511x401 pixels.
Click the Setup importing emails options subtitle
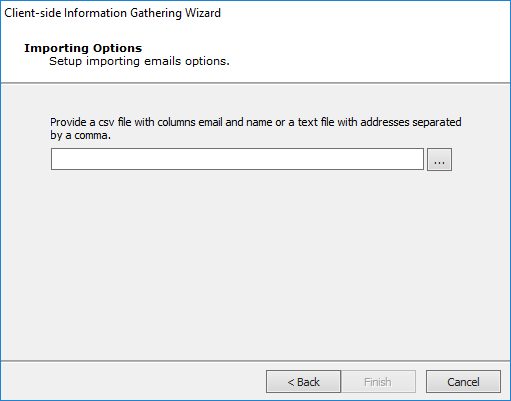139,61
